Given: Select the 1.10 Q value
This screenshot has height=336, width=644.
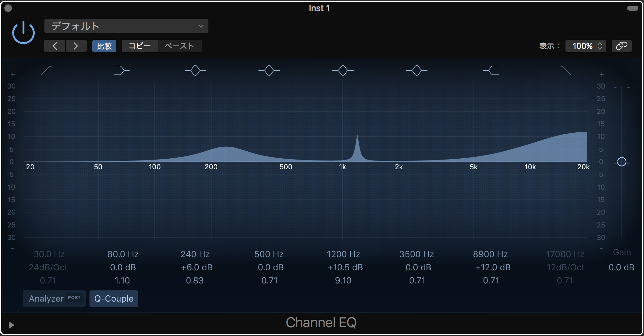Looking at the screenshot, I should 122,280.
